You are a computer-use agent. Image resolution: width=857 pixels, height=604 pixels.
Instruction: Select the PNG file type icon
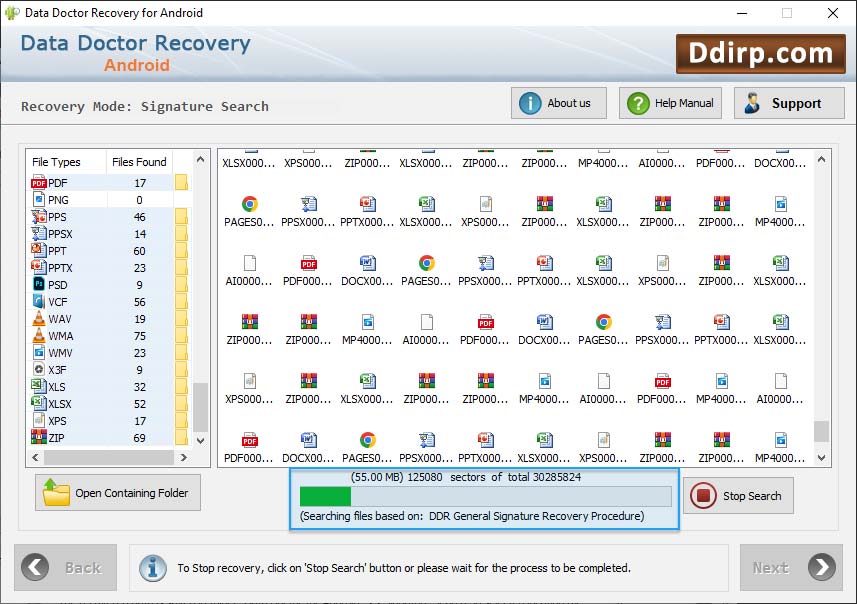coord(38,200)
